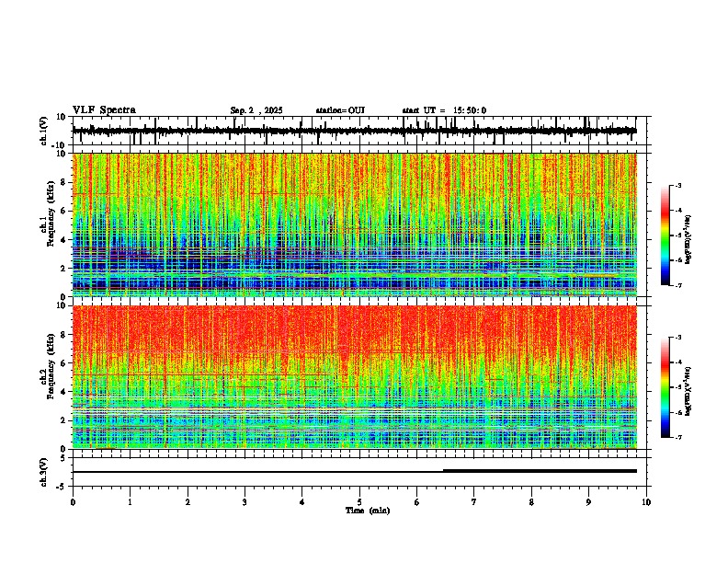Click the ch.2 color bar log(PSD) label
Screen dimensions: 728x563
click(688, 391)
